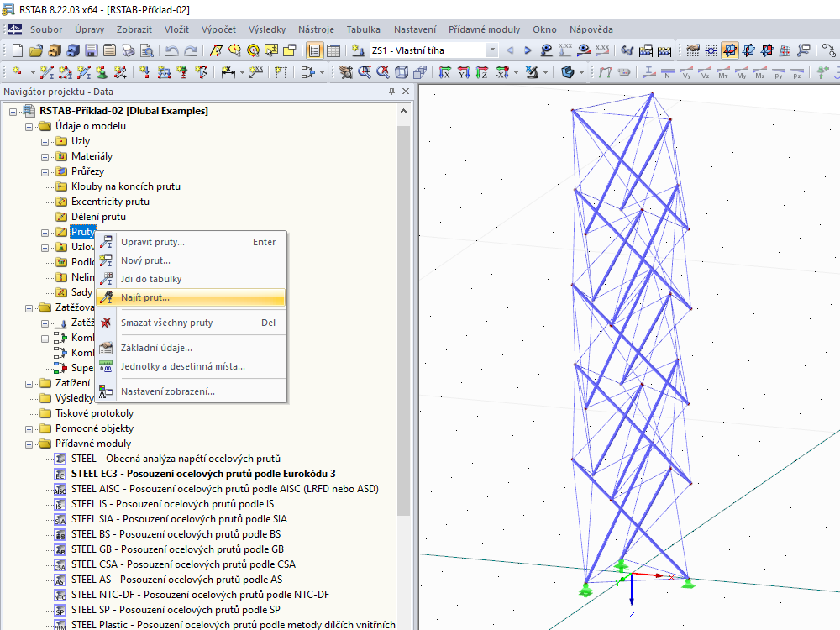The width and height of the screenshot is (840, 630).
Task: Expand the Průřezy tree node
Action: [x=45, y=172]
